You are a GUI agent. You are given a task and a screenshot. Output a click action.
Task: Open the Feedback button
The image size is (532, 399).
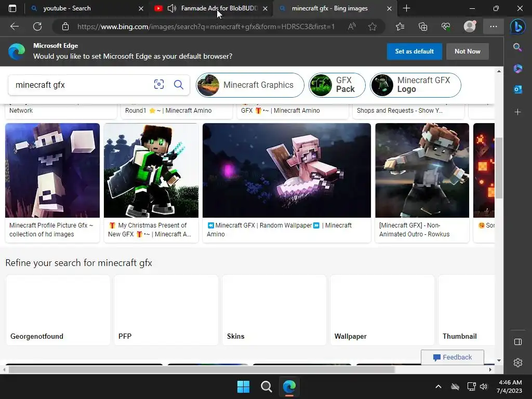(453, 357)
